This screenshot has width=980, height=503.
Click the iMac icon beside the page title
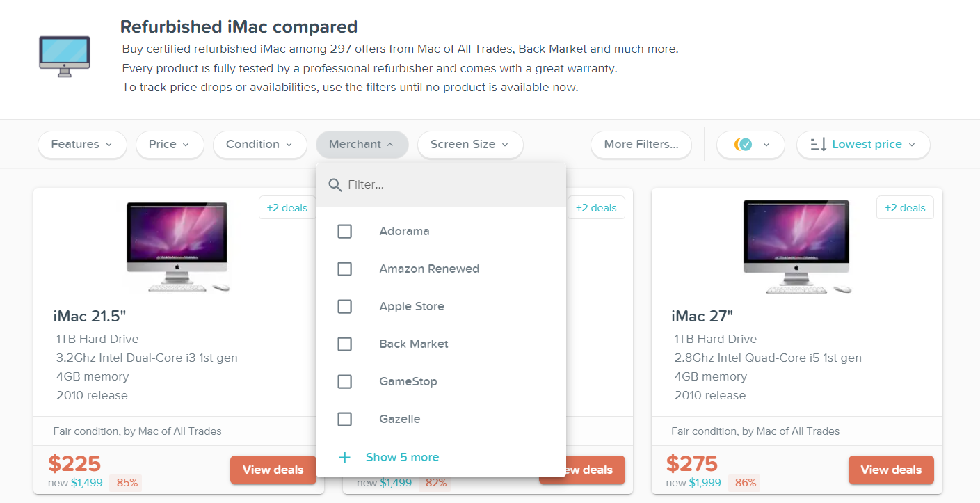(x=64, y=56)
